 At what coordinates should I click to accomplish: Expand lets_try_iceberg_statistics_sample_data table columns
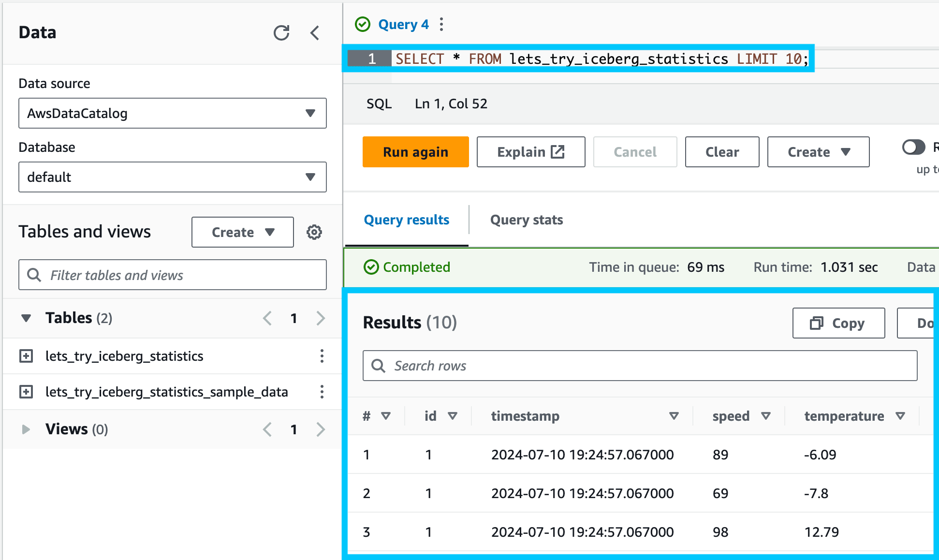(x=26, y=392)
